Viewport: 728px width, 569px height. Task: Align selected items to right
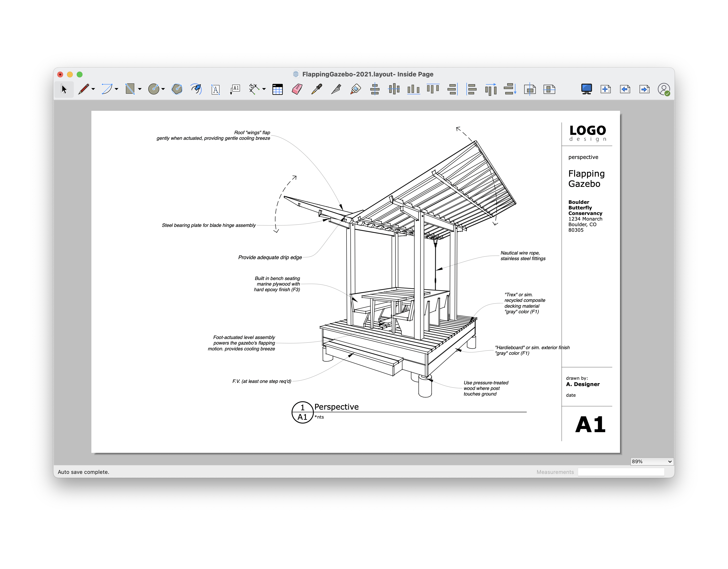tap(452, 89)
